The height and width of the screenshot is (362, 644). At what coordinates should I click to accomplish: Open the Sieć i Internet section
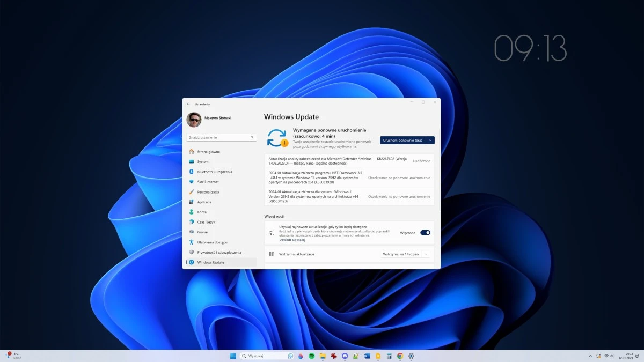click(209, 182)
